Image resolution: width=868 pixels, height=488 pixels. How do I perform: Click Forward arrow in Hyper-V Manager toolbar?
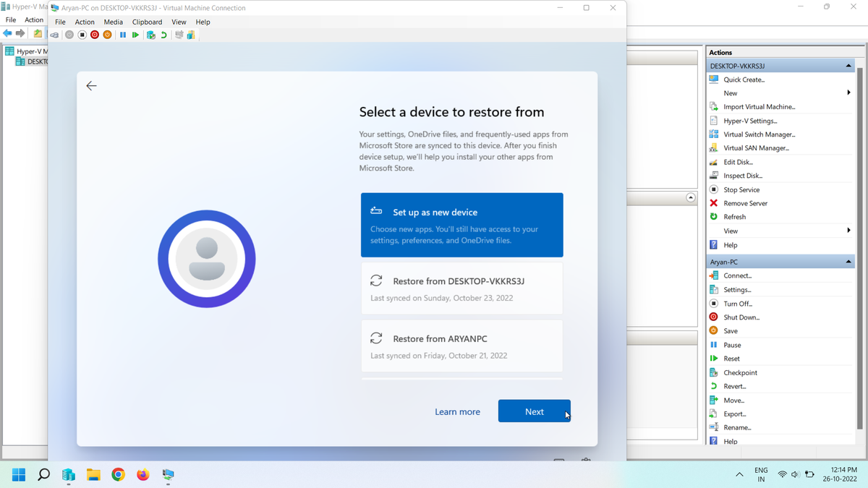pos(20,33)
